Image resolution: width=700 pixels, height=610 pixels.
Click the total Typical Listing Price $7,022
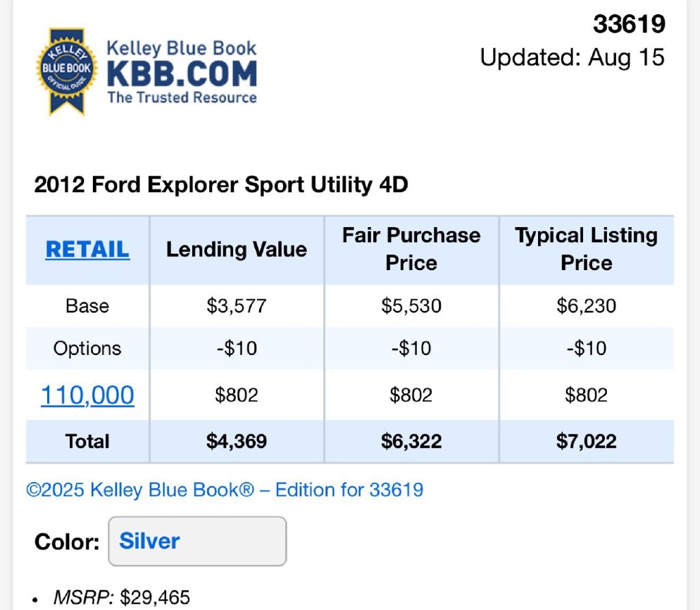[x=587, y=441]
